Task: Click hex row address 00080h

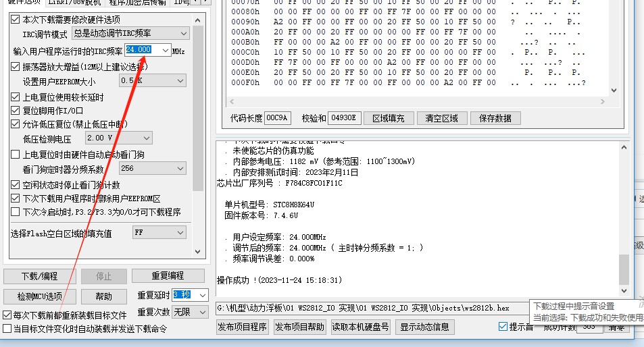Action: pos(245,12)
